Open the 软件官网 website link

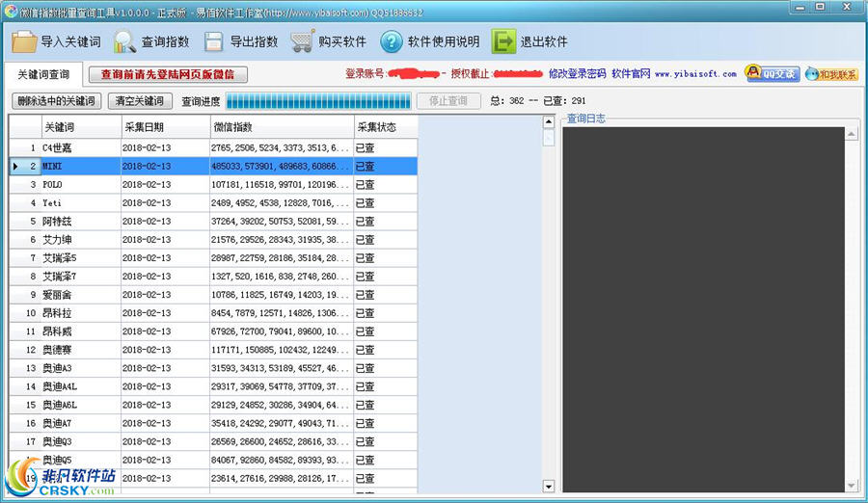[x=631, y=73]
